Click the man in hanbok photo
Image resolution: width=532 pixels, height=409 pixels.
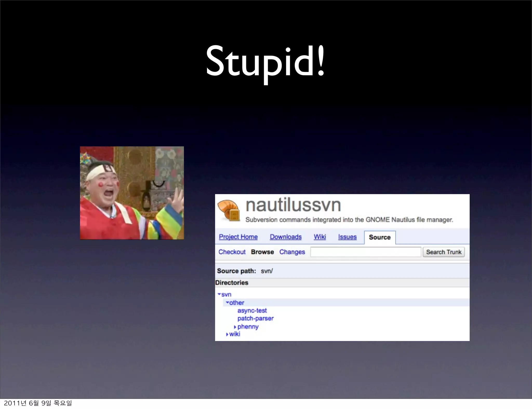click(x=132, y=193)
